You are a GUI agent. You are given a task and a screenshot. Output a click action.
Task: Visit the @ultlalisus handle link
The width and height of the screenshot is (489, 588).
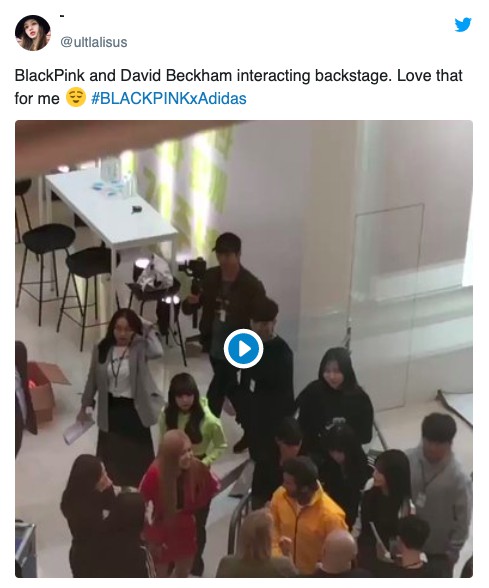(x=94, y=42)
